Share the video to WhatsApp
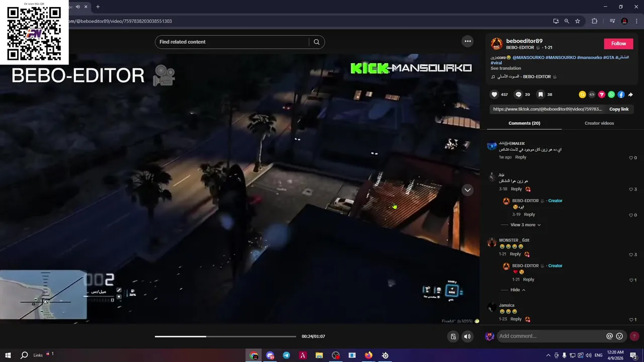The height and width of the screenshot is (362, 644). tap(611, 95)
